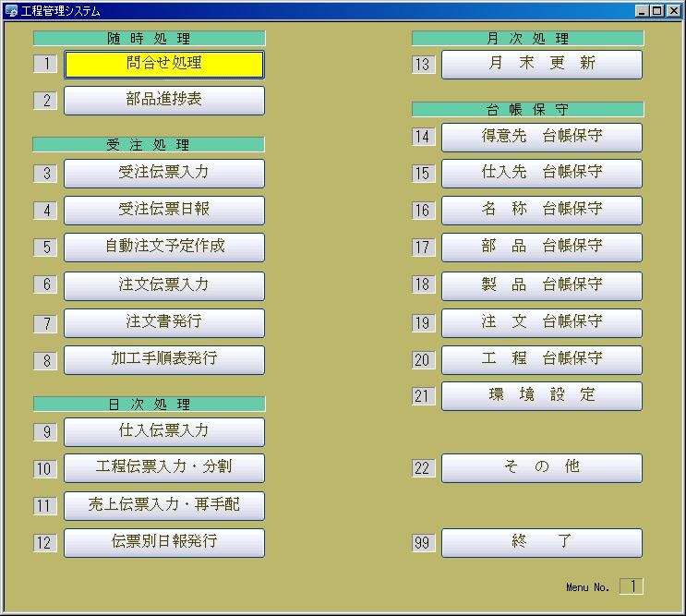Screen dimensions: 686x616
Task: Click 工程伝票入力・分割 button
Action: coord(163,468)
